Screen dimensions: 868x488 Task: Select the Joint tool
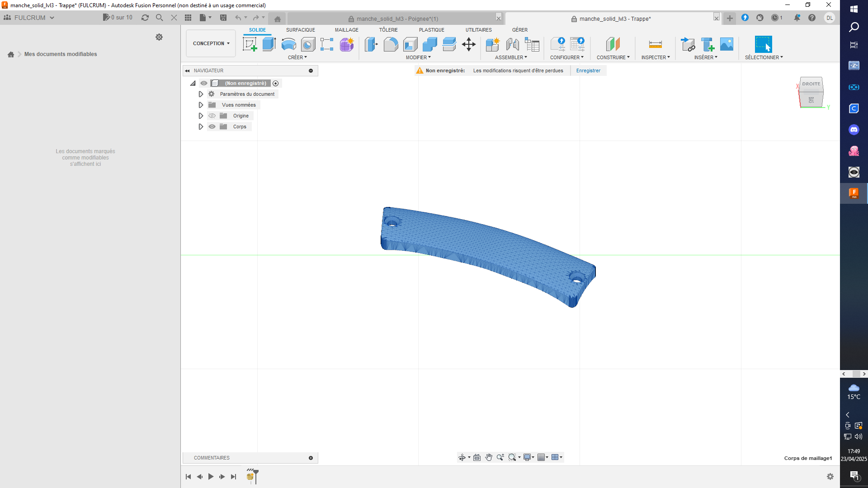(512, 44)
